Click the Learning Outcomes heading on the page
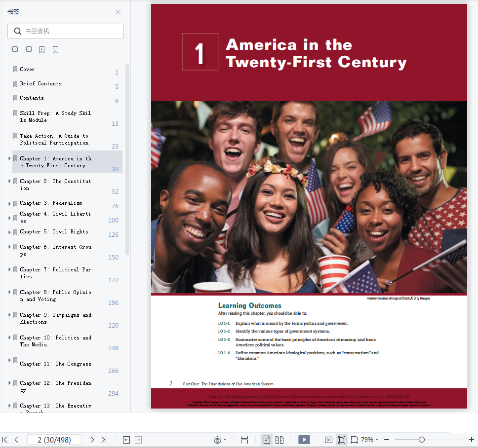Image resolution: width=478 pixels, height=448 pixels. click(x=250, y=305)
